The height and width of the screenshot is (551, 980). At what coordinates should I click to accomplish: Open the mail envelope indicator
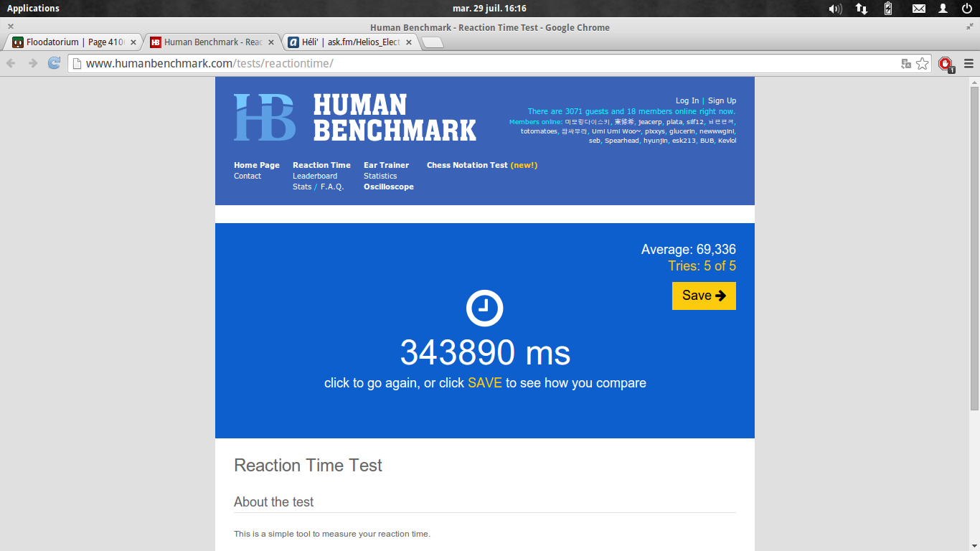(918, 9)
